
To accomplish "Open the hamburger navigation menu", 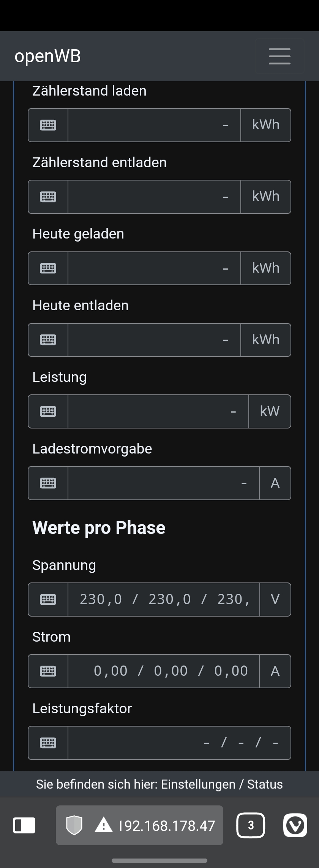I will tap(280, 56).
